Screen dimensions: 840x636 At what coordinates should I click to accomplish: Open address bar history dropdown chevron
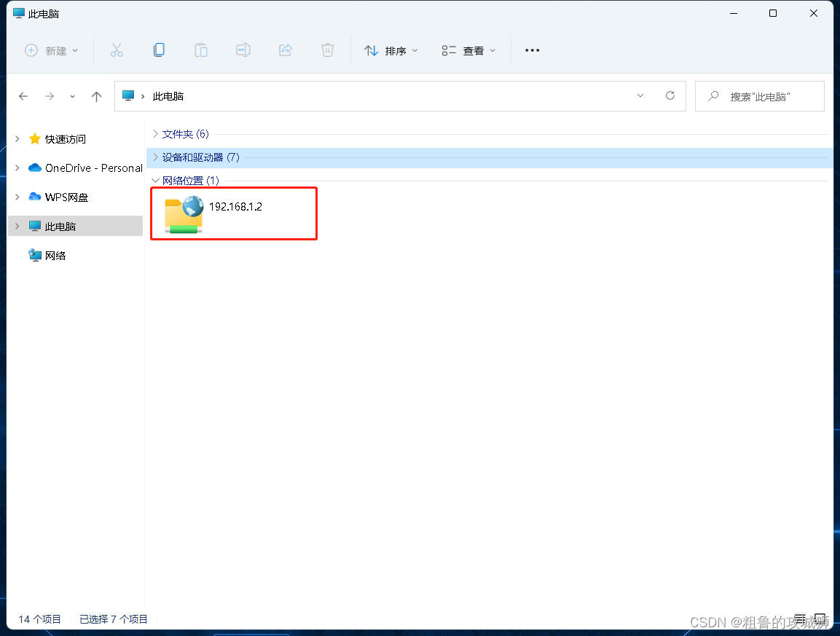pyautogui.click(x=640, y=96)
